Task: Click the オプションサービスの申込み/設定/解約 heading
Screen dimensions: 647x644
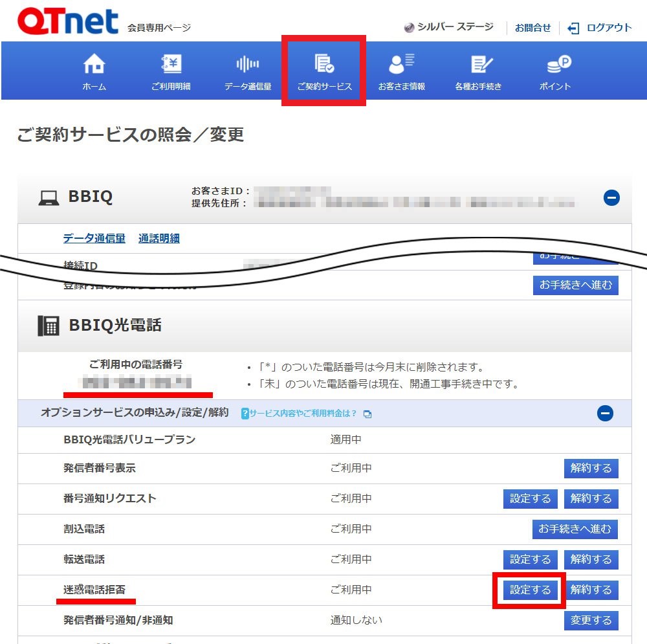Action: [x=135, y=412]
